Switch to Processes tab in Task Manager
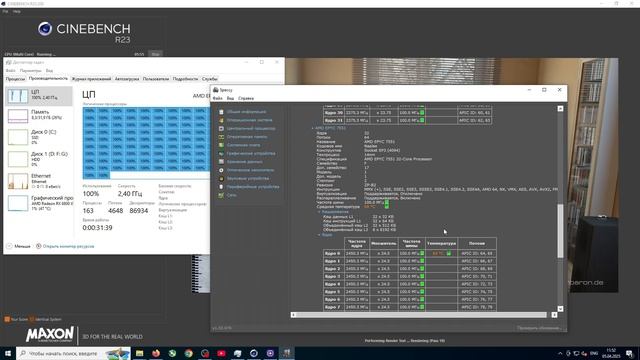 point(15,79)
